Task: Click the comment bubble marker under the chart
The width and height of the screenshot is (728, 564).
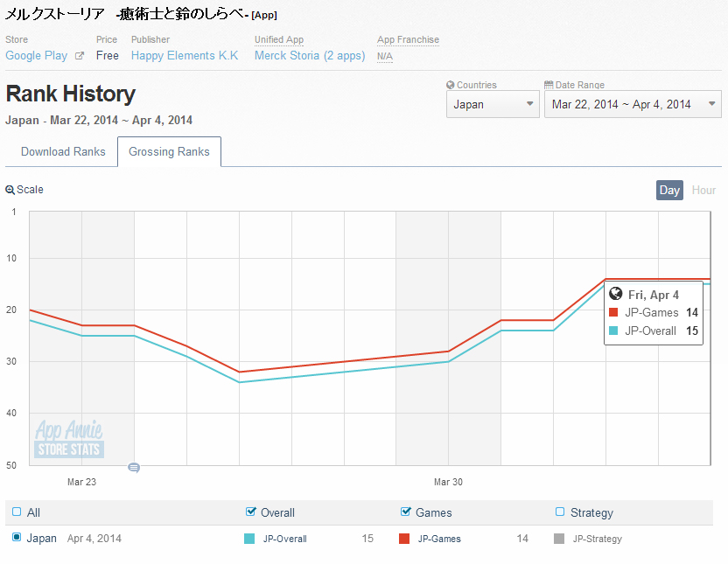Action: (134, 468)
